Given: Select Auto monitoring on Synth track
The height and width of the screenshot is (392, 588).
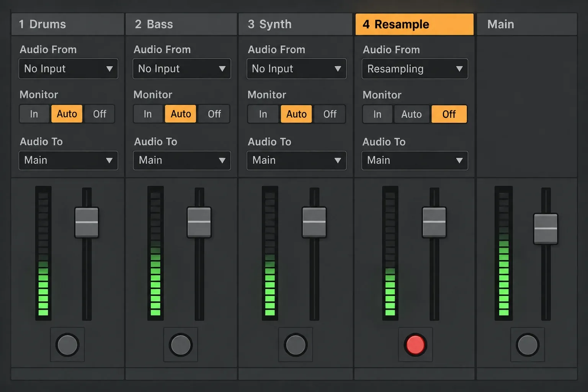Looking at the screenshot, I should click(x=296, y=114).
